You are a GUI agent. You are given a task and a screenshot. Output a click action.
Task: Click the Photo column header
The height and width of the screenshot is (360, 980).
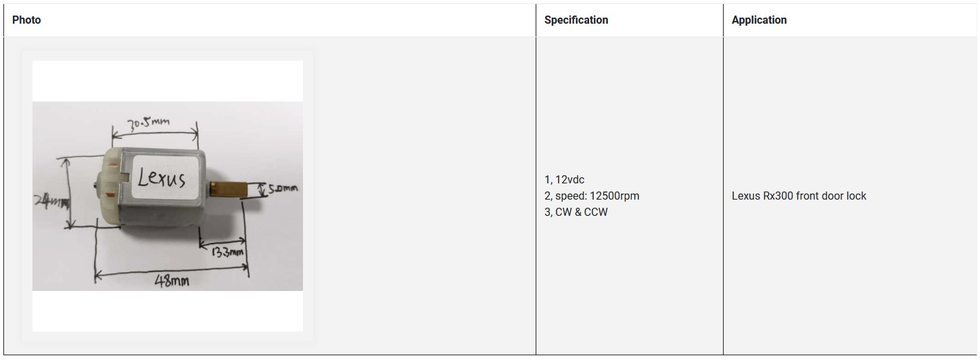(x=26, y=20)
